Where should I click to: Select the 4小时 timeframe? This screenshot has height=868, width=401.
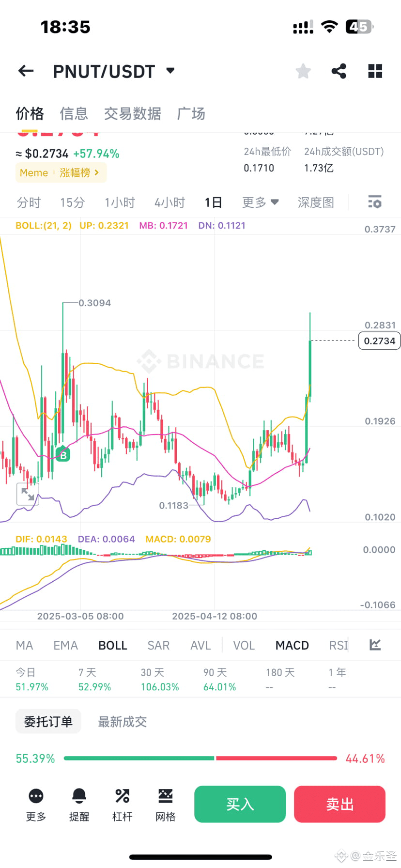[170, 202]
